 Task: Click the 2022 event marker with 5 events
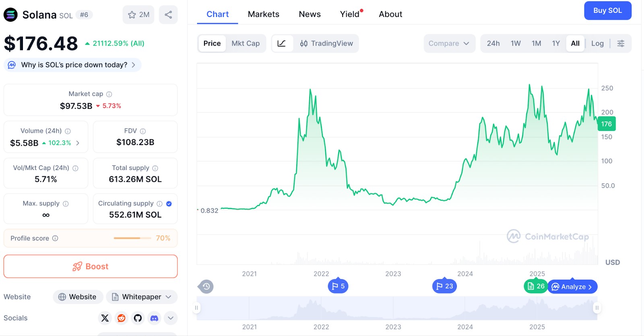(338, 286)
